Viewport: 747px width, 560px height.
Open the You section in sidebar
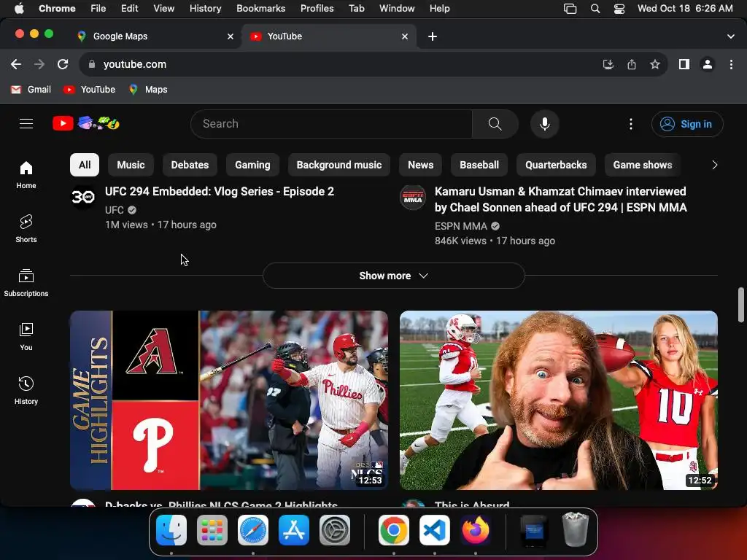pos(26,337)
